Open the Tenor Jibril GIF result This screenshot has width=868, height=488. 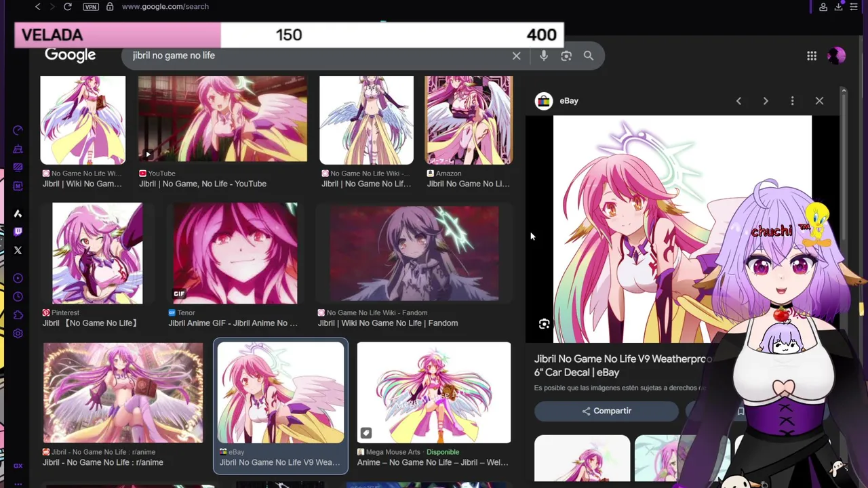tap(235, 253)
